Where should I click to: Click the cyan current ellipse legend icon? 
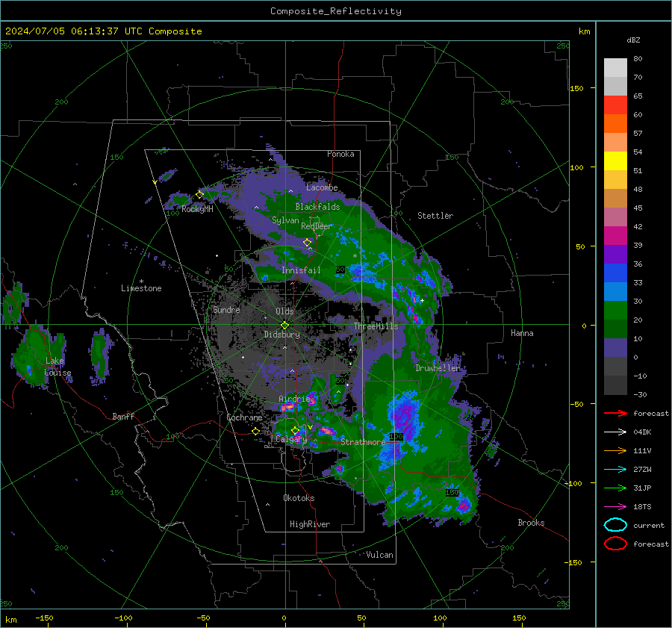615,525
